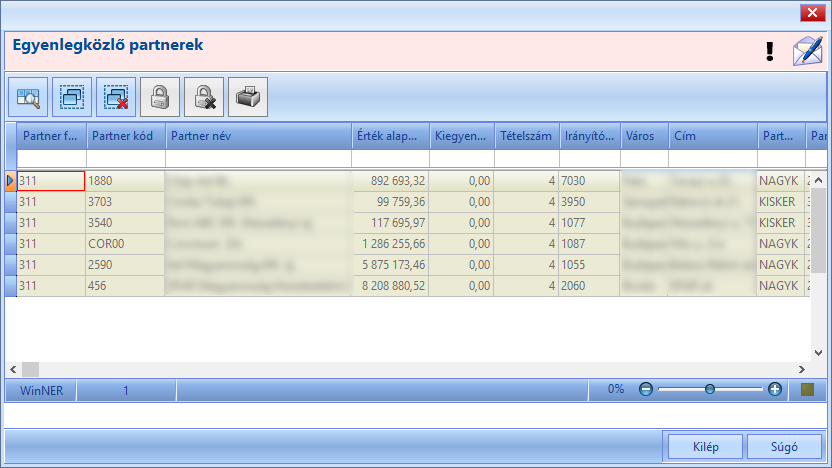832x468 pixels.
Task: Click the padlock with X unlock icon
Action: pos(204,97)
